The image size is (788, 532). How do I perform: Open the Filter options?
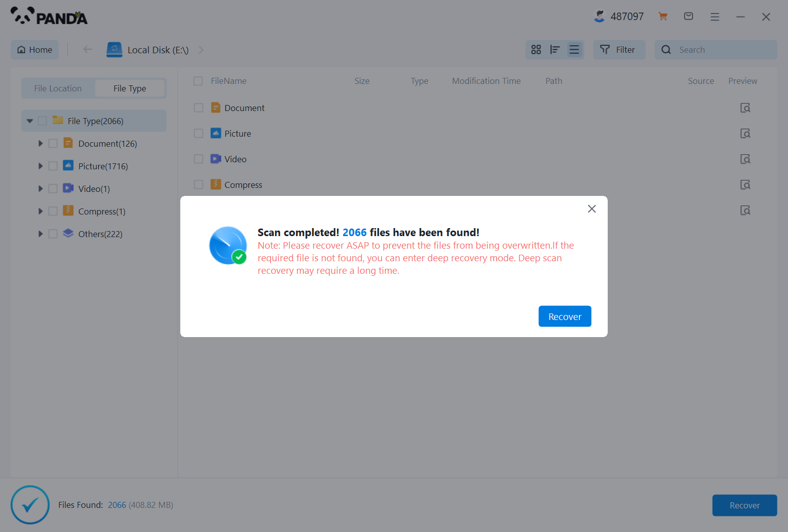[619, 50]
